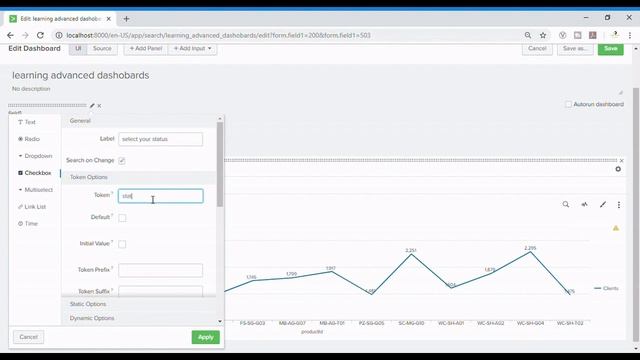Choose the Dropdown input type

click(35, 156)
